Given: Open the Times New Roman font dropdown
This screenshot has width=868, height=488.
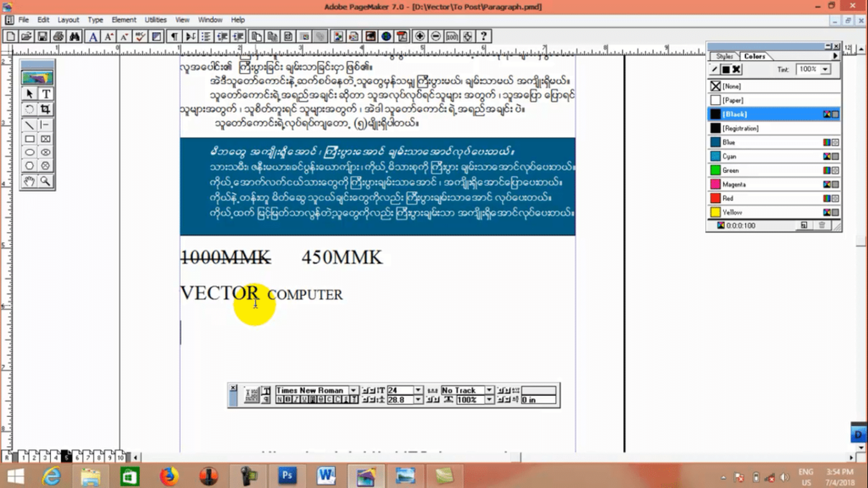Looking at the screenshot, I should (353, 390).
